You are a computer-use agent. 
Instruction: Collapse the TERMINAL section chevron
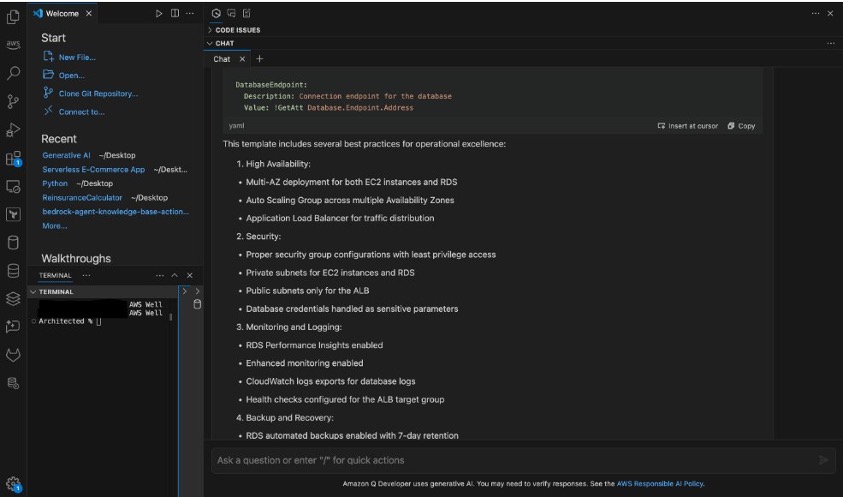[x=33, y=291]
